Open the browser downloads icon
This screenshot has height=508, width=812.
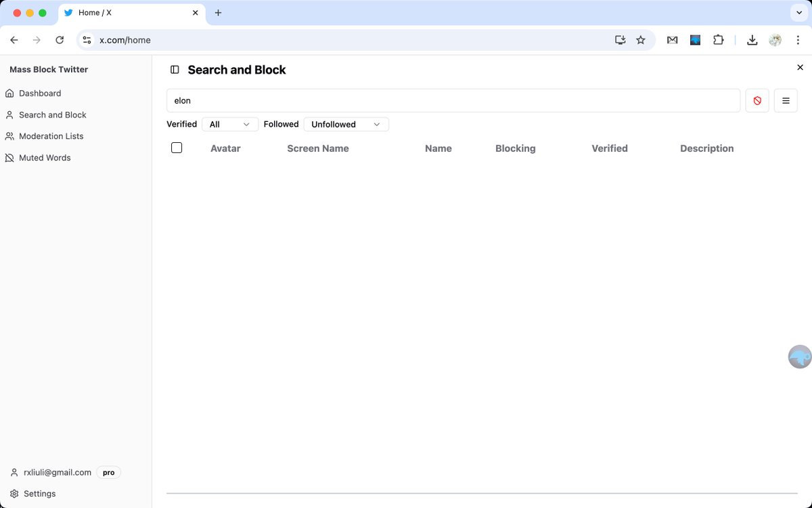(752, 40)
